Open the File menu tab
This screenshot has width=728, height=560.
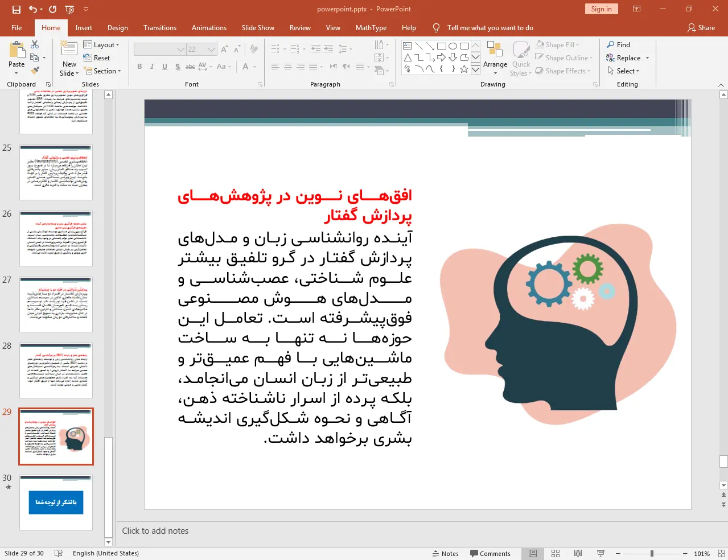[17, 28]
